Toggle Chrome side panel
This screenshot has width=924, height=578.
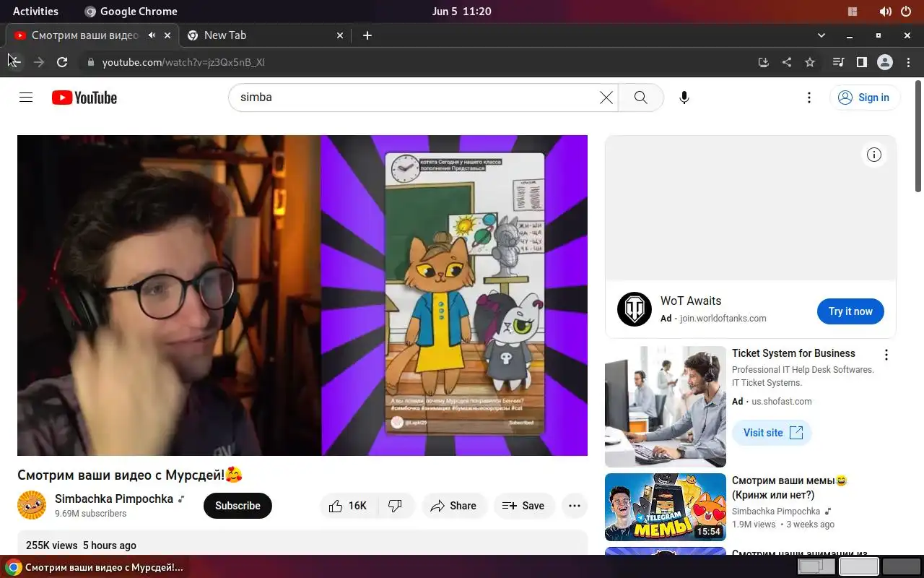(861, 62)
